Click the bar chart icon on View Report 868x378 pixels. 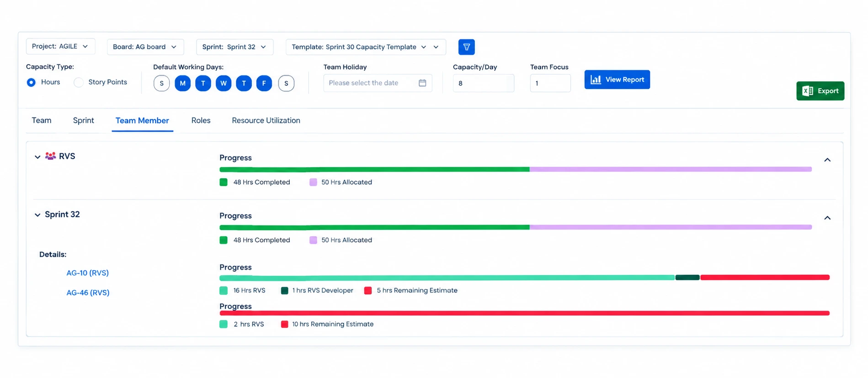click(x=596, y=79)
